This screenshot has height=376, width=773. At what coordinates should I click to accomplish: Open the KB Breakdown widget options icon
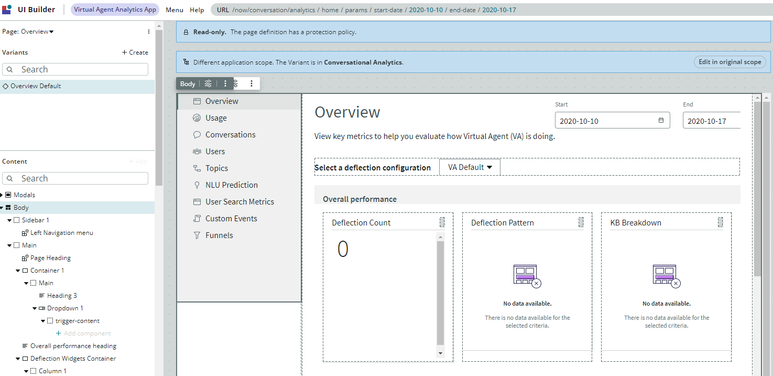[720, 222]
